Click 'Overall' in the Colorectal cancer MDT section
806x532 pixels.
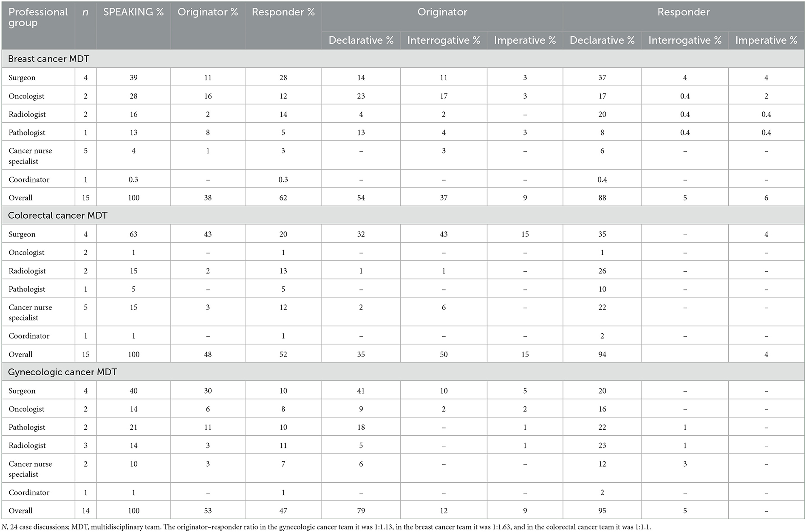20,355
